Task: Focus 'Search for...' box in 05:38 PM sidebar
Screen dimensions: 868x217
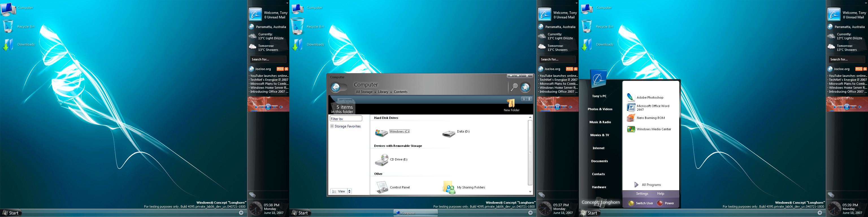Action: (268, 60)
